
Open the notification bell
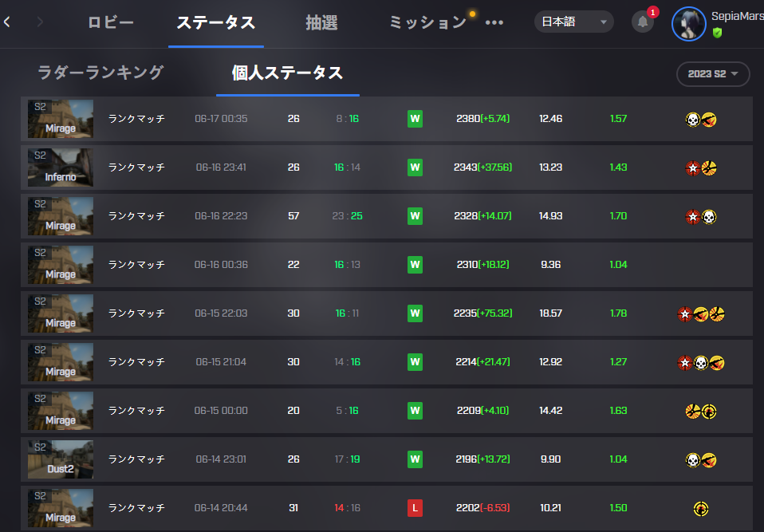pos(643,22)
